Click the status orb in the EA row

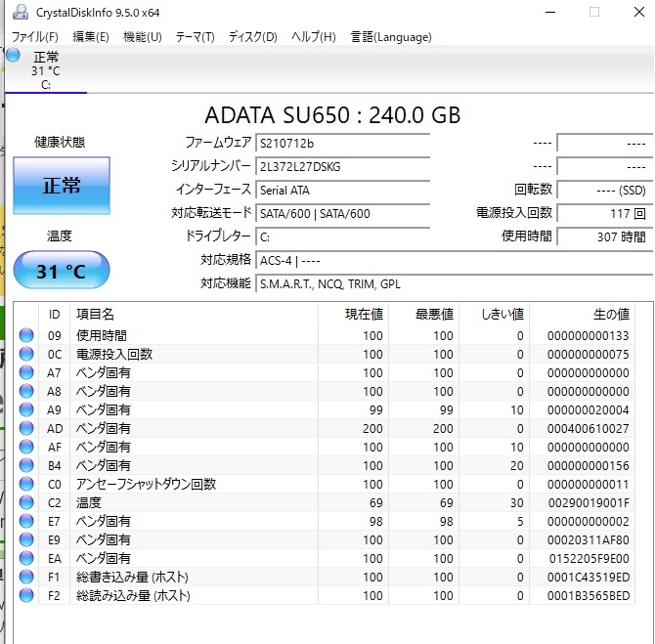[x=26, y=558]
